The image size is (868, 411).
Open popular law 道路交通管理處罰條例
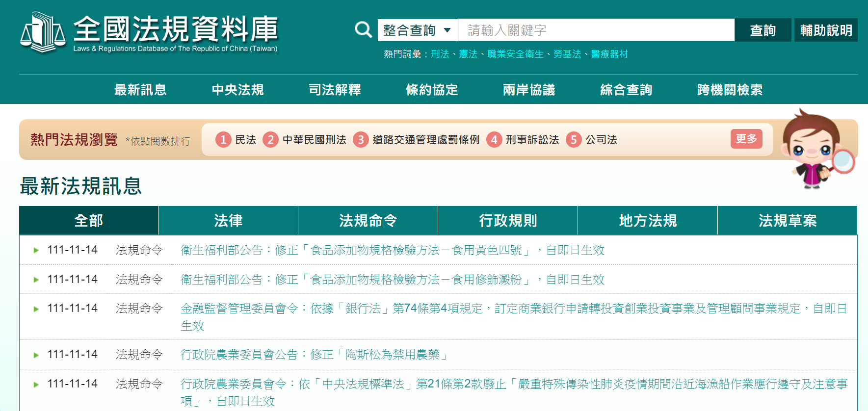pyautogui.click(x=426, y=140)
